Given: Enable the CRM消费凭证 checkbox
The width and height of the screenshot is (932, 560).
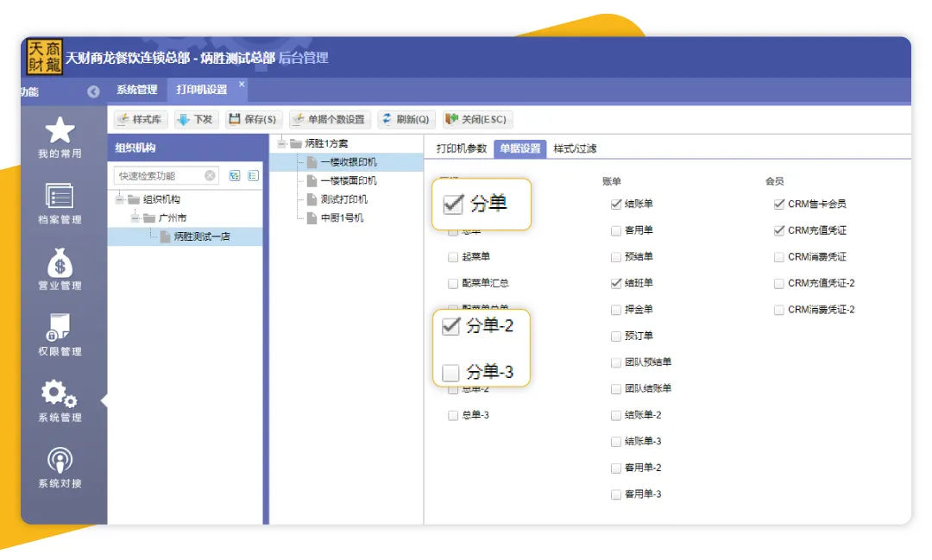Looking at the screenshot, I should click(779, 257).
